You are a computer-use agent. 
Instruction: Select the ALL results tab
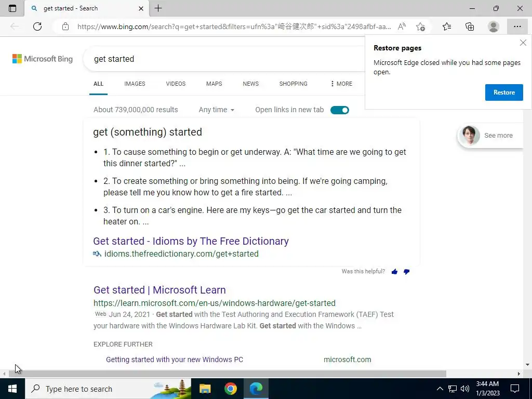(x=98, y=84)
